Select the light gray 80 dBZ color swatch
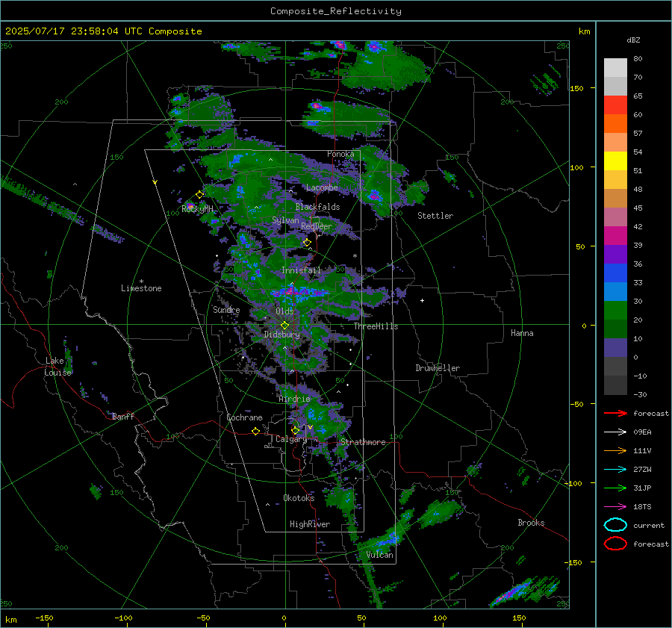The image size is (672, 628). coord(615,67)
